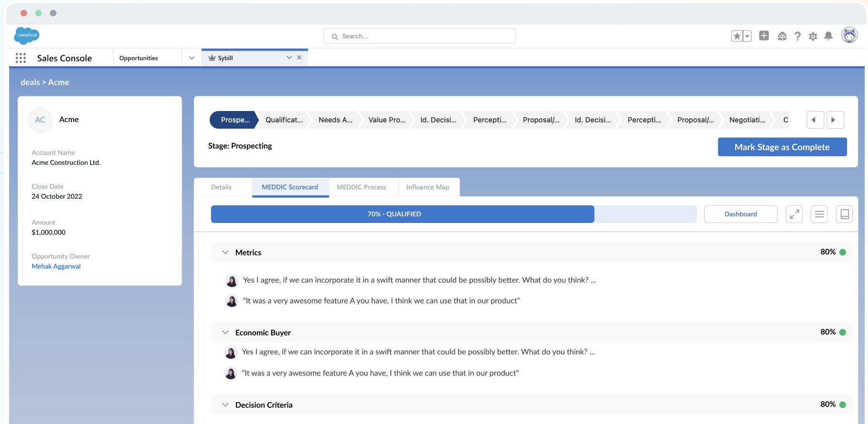Viewport: 868px width, 424px height.
Task: Click the first Metrics quote text
Action: 419,280
